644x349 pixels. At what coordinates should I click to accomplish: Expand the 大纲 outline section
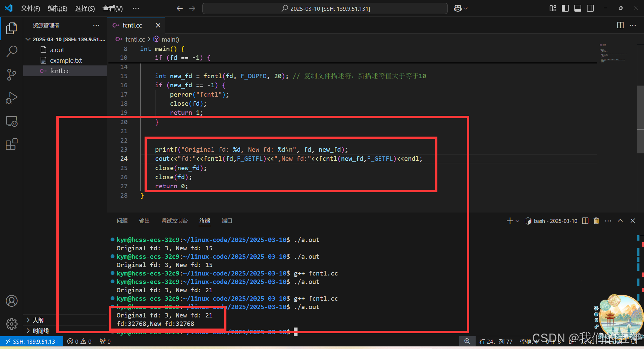pyautogui.click(x=38, y=320)
